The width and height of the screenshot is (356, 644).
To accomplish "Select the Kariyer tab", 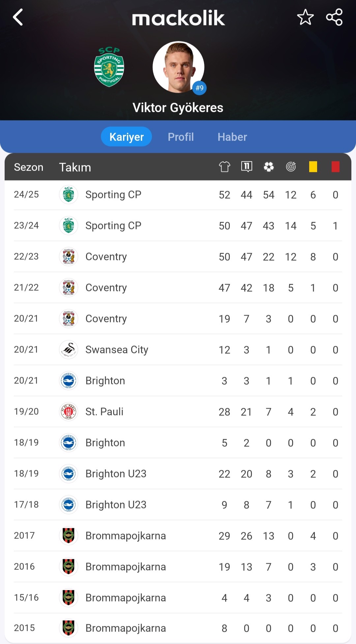I will 126,137.
